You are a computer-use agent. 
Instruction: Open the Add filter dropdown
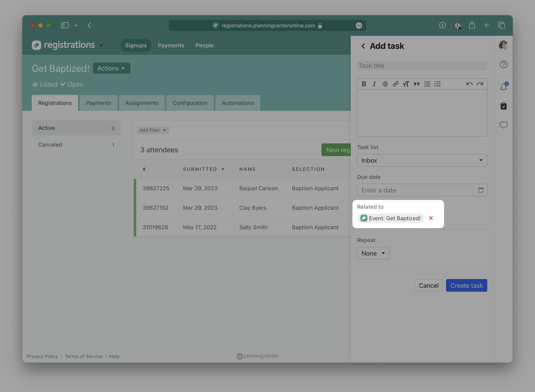pyautogui.click(x=153, y=130)
